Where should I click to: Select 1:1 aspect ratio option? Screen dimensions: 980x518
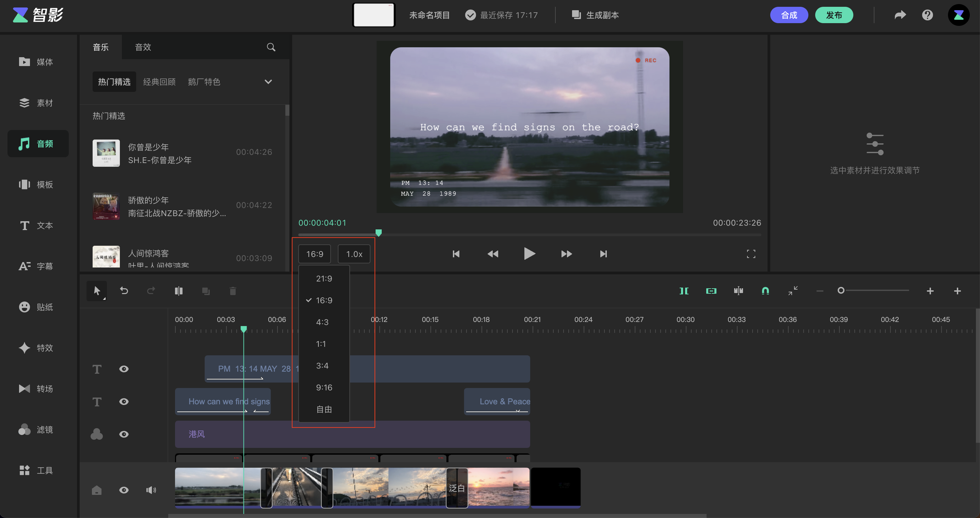pyautogui.click(x=324, y=344)
